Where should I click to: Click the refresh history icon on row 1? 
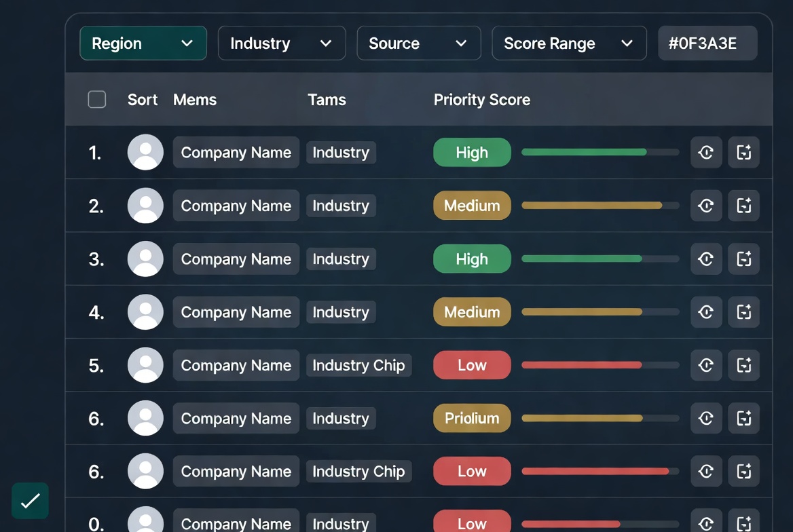706,152
